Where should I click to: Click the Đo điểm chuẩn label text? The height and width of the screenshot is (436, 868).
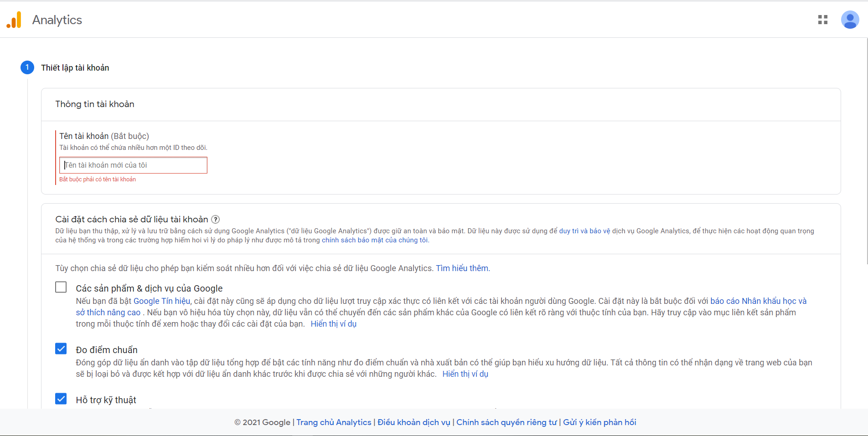tap(107, 350)
